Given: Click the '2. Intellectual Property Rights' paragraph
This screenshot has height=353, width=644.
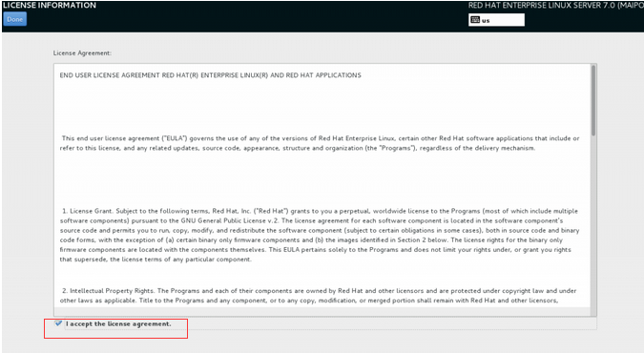Looking at the screenshot, I should pyautogui.click(x=319, y=296).
